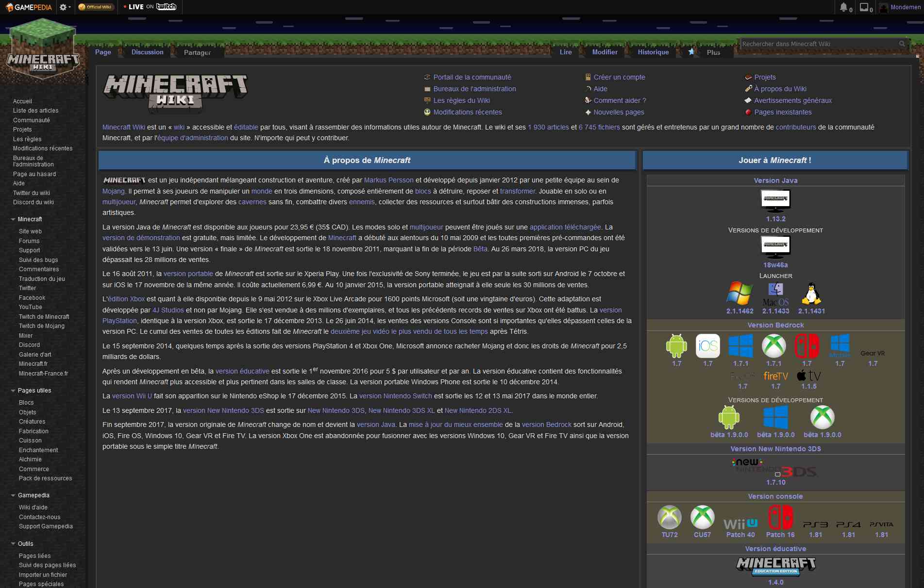Click the console Switch Patch 16 icon
The height and width of the screenshot is (588, 924).
[x=780, y=517]
